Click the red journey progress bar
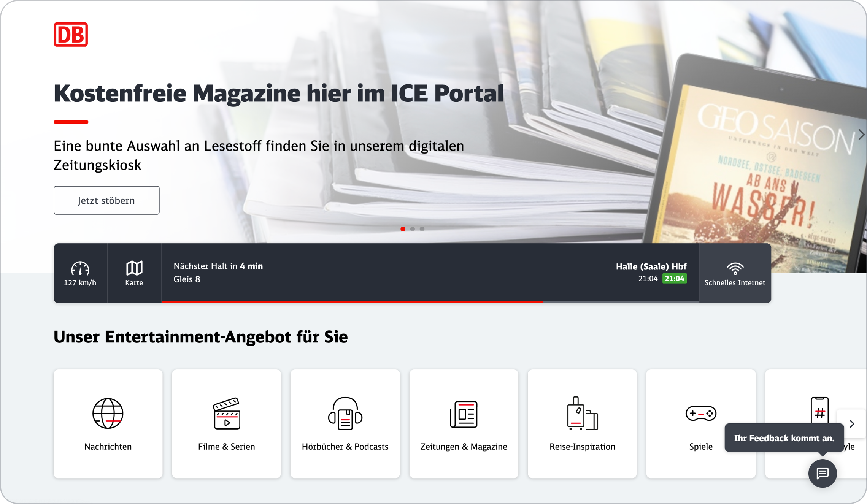Viewport: 867px width, 504px height. 352,301
